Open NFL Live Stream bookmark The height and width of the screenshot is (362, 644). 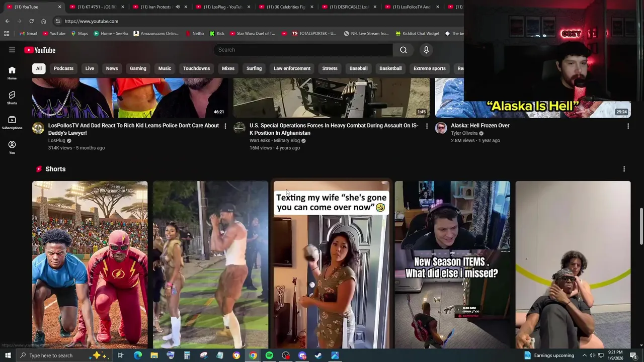tap(366, 34)
